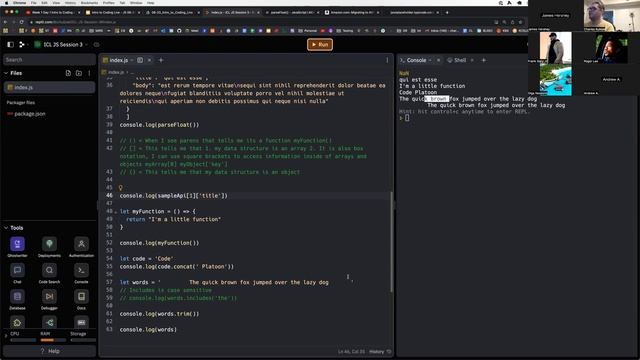The width and height of the screenshot is (640, 360).
Task: Click the Run button
Action: point(320,44)
